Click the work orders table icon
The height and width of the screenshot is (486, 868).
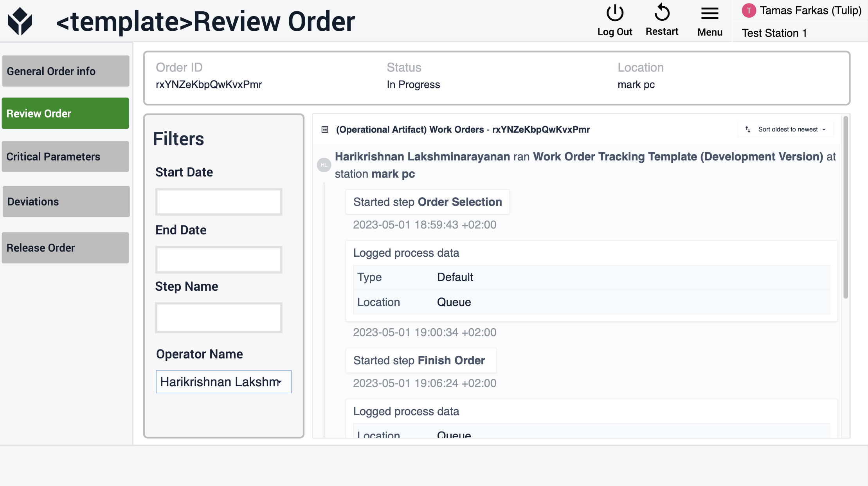tap(325, 130)
